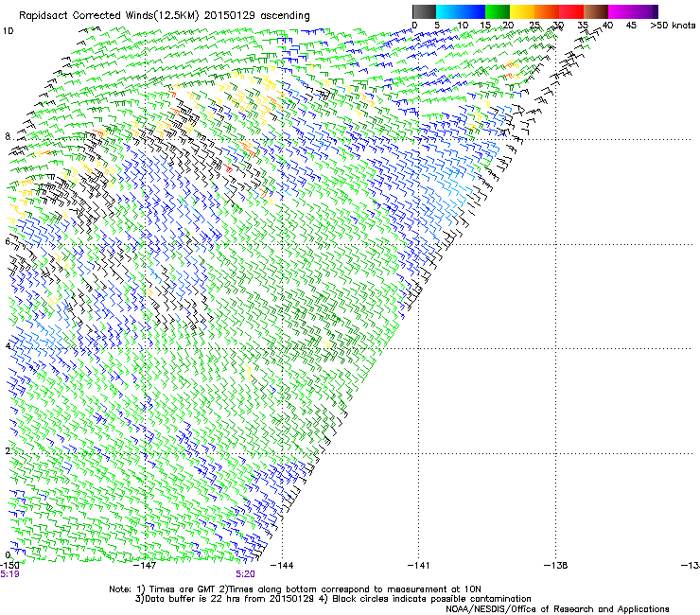Image resolution: width=700 pixels, height=615 pixels.
Task: Click the longitude label '-144'
Action: tap(282, 566)
